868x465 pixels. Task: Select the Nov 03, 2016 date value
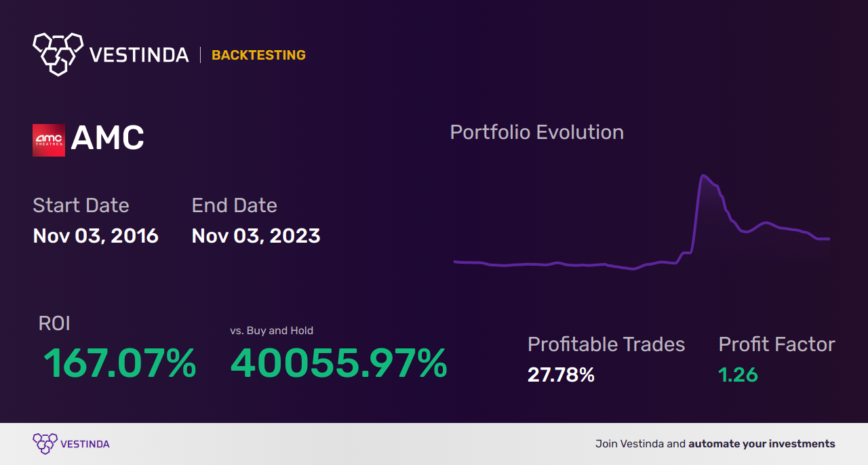pos(96,235)
